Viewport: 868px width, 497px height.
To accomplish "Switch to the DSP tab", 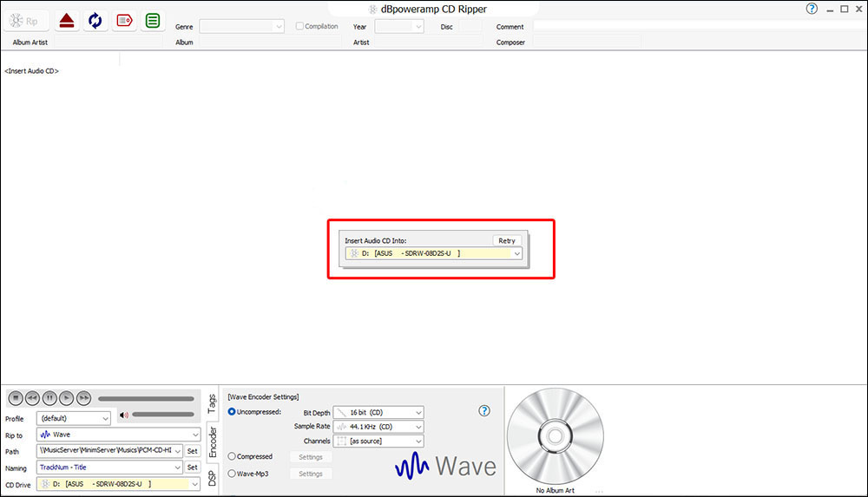I will coord(212,477).
